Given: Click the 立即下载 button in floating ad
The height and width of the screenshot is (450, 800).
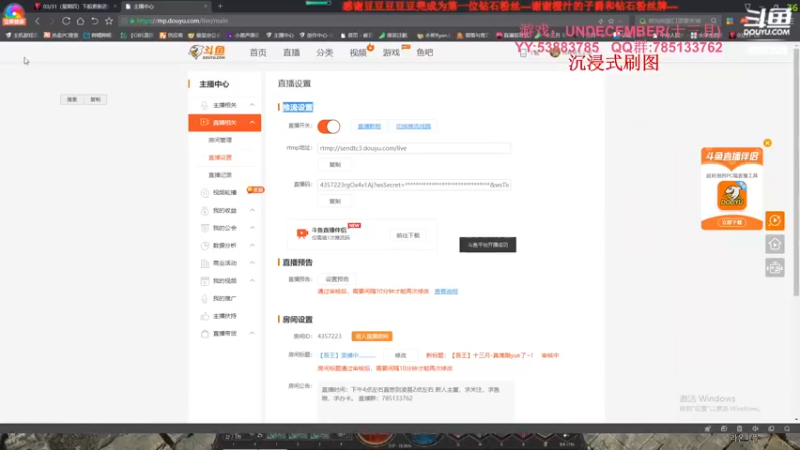Looking at the screenshot, I should tap(732, 222).
